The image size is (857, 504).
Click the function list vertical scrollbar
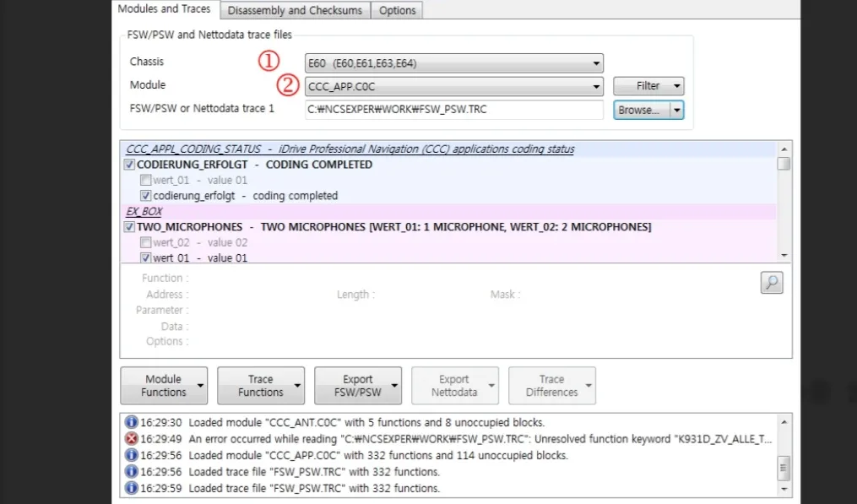784,203
